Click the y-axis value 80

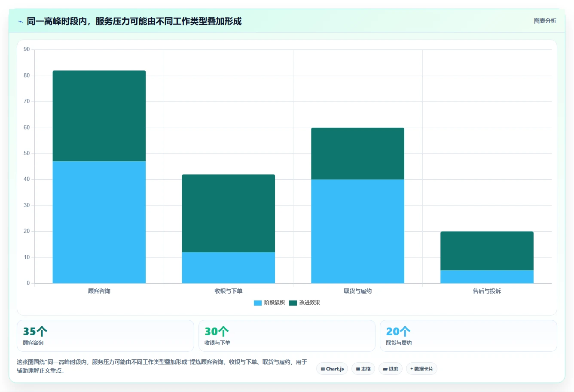(x=27, y=76)
